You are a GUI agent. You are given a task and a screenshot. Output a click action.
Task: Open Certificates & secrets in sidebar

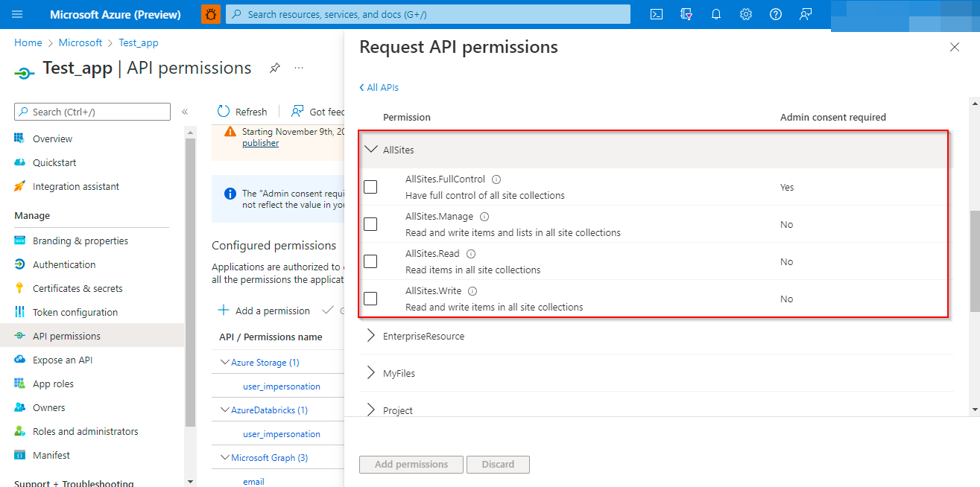pyautogui.click(x=78, y=288)
